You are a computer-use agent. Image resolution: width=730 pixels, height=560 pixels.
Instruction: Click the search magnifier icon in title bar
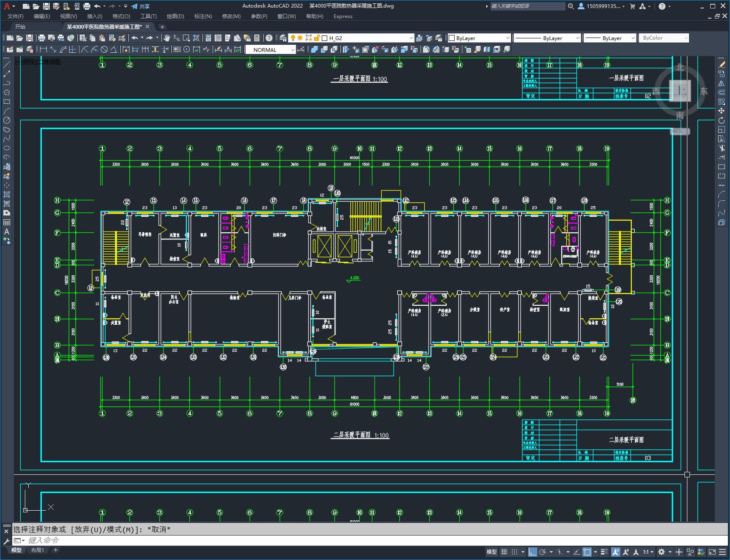point(571,6)
